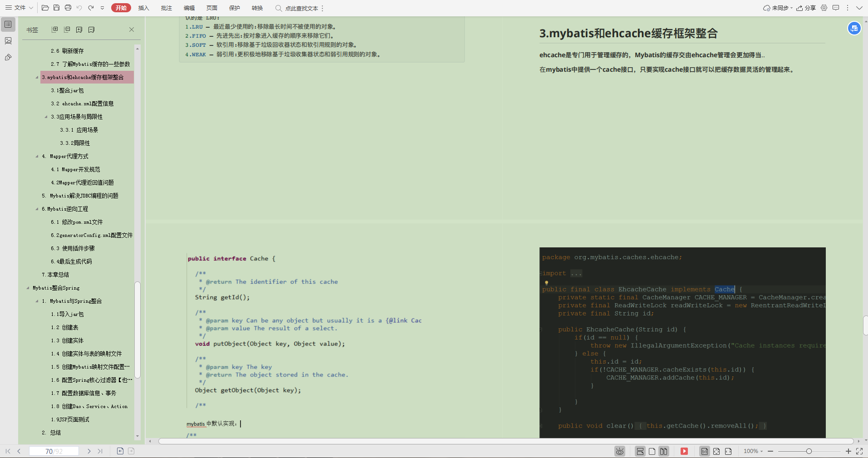Select bookmark 6.3 使用插件步骤
Screen dimensions: 868x458
(x=73, y=248)
